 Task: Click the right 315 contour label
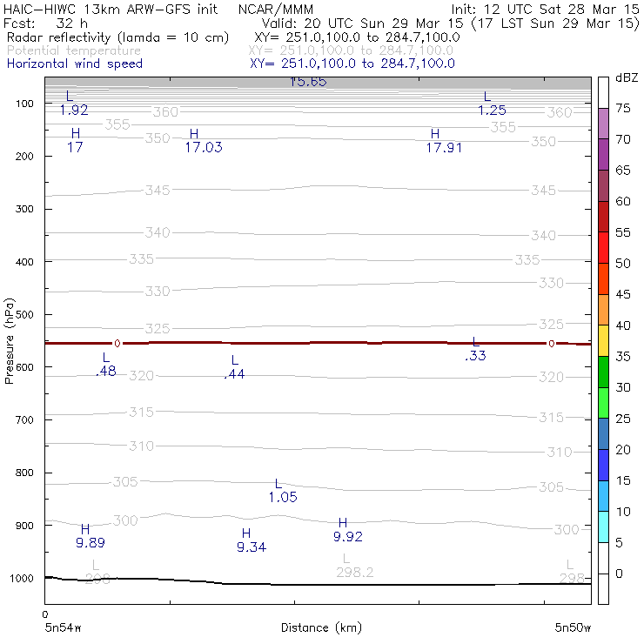pyautogui.click(x=551, y=418)
